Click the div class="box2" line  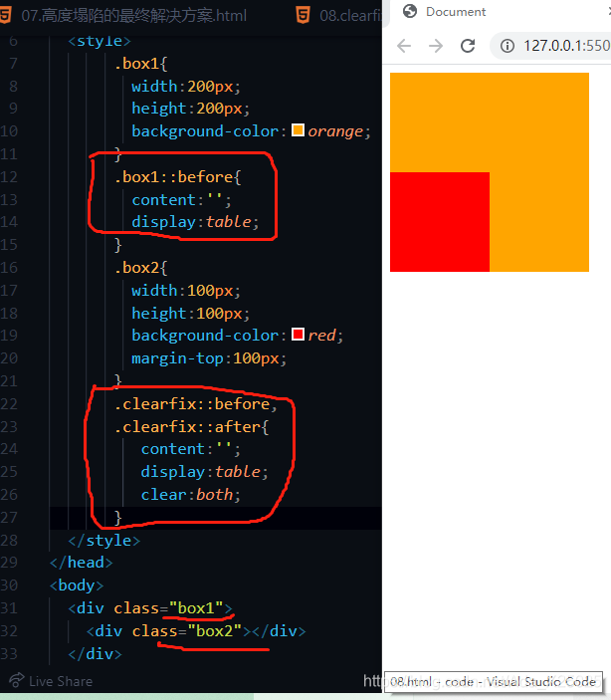click(x=196, y=631)
